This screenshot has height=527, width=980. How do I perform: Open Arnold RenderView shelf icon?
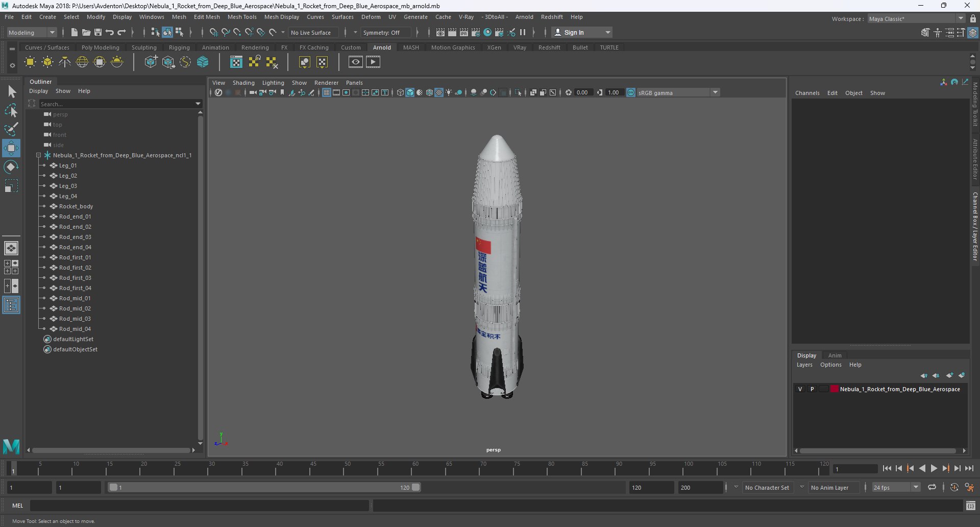click(356, 62)
